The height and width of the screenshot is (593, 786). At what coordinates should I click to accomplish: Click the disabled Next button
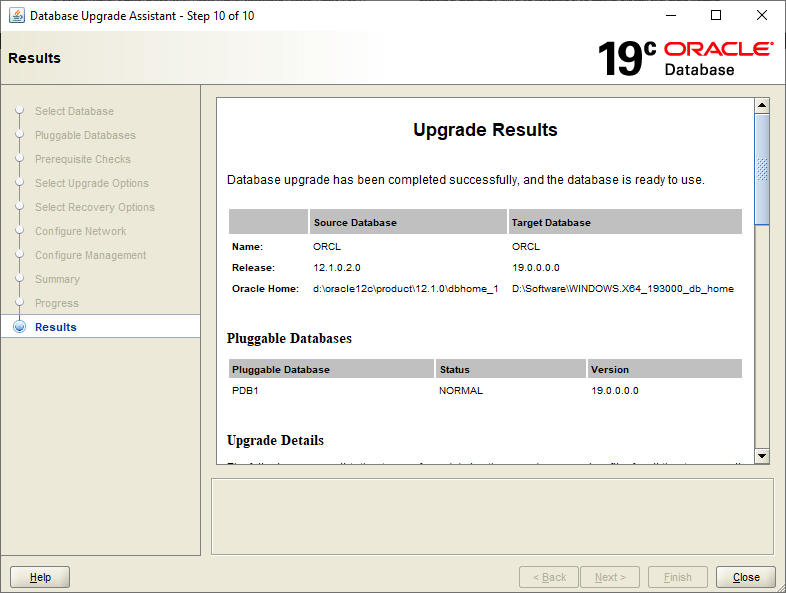[x=610, y=577]
